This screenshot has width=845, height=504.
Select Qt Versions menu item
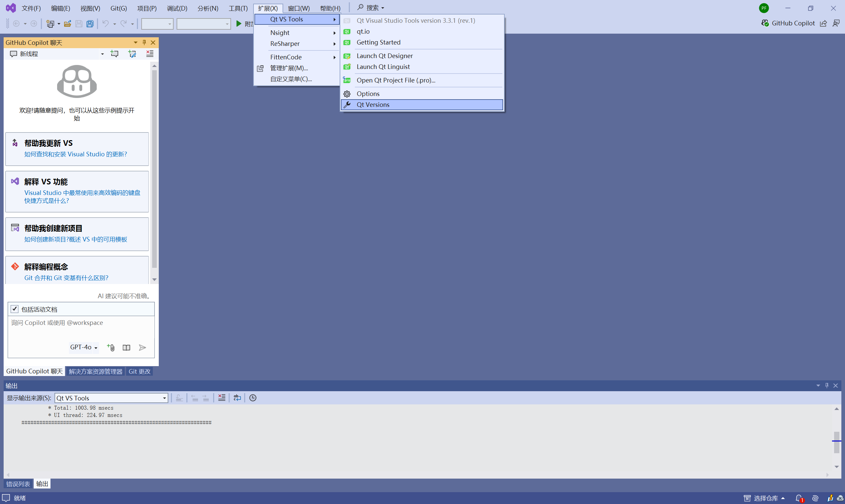[422, 105]
